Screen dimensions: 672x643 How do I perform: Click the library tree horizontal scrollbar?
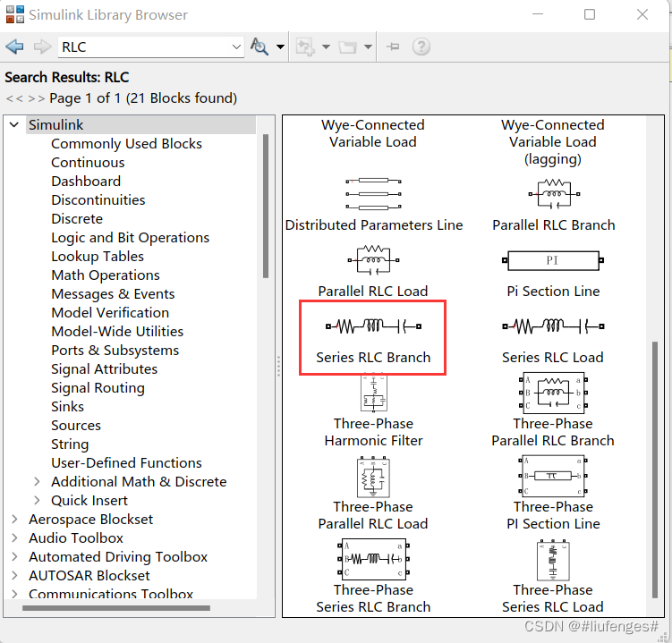[x=116, y=608]
